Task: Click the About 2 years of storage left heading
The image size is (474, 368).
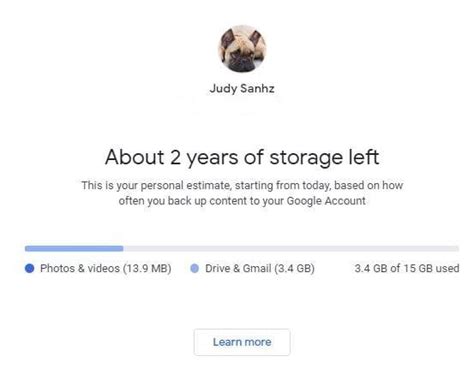Action: (x=242, y=157)
